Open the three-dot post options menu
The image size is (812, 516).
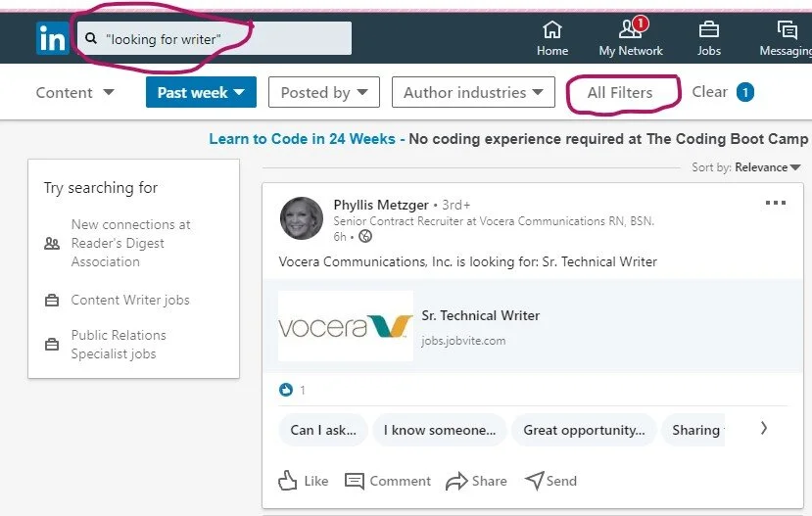pyautogui.click(x=775, y=203)
